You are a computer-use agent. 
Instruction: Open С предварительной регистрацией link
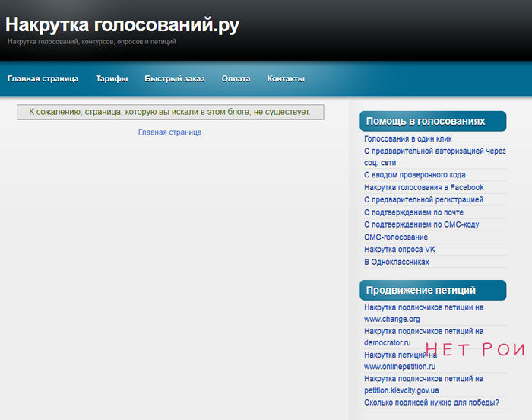pos(423,200)
